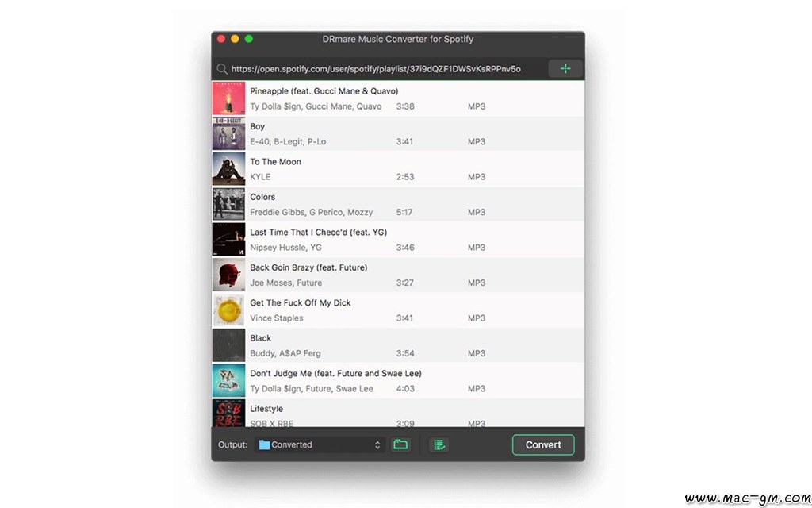This screenshot has width=812, height=508.
Task: Click the 'Output:' label
Action: click(233, 444)
